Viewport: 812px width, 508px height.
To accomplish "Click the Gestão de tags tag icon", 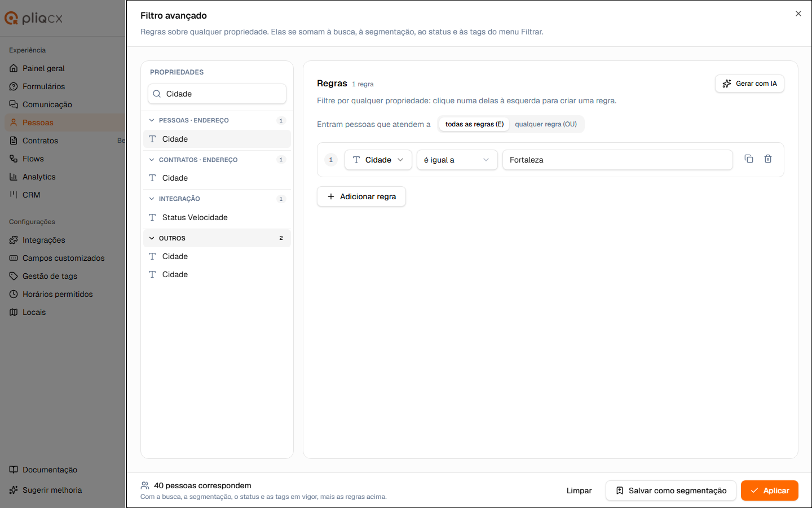I will (x=14, y=276).
